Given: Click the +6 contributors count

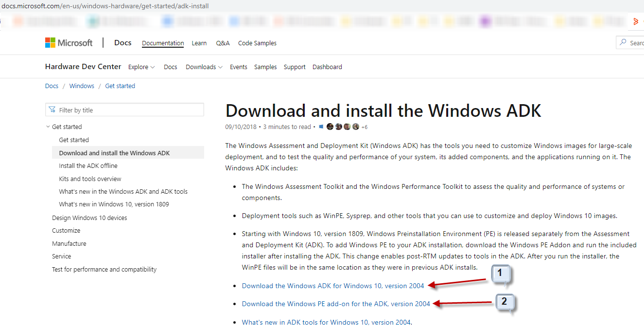Looking at the screenshot, I should tap(365, 127).
